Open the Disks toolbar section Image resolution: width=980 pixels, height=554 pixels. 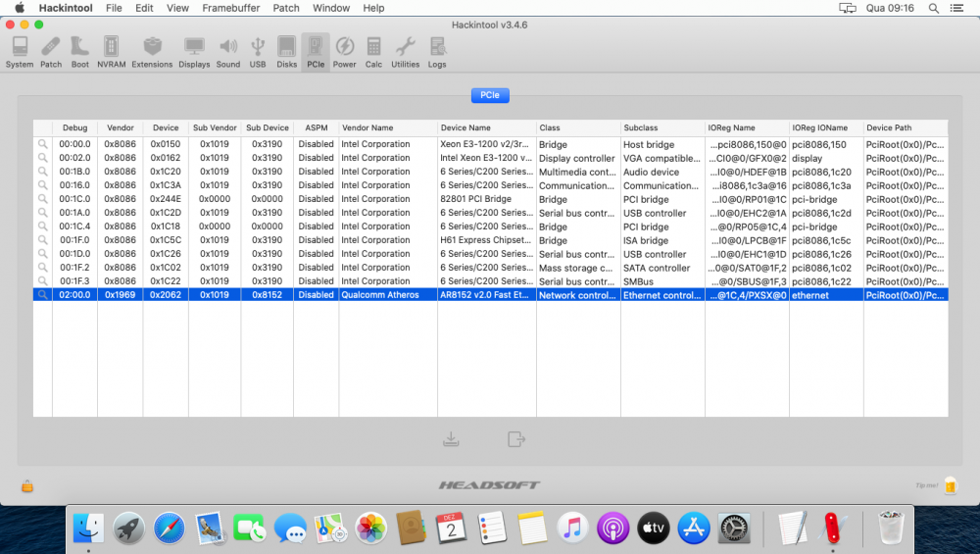point(287,53)
